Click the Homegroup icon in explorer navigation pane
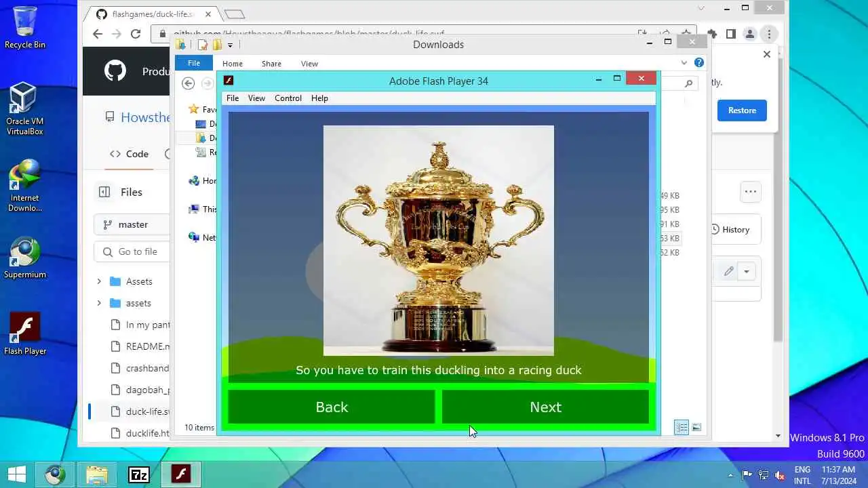The width and height of the screenshot is (868, 488). coord(194,180)
